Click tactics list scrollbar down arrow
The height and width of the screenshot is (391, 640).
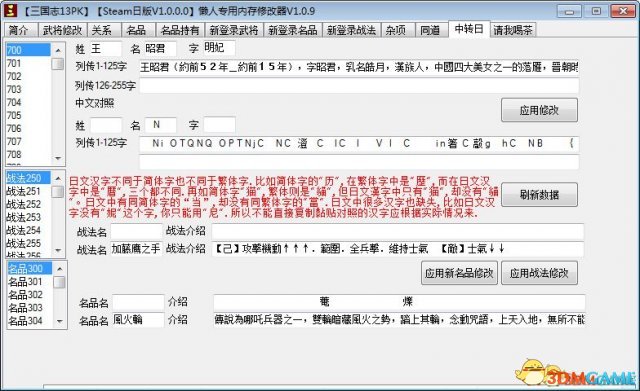58,250
